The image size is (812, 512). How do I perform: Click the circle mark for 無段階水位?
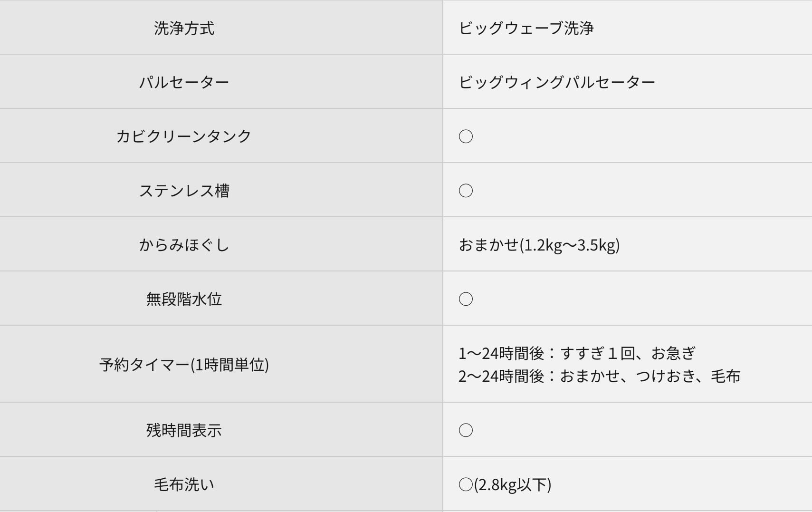point(466,299)
